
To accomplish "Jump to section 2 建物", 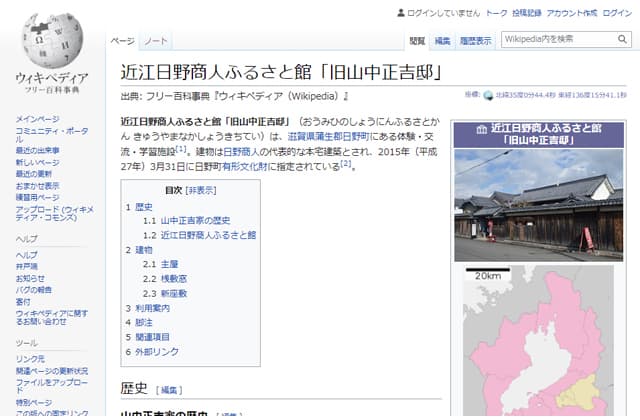I will (x=139, y=250).
